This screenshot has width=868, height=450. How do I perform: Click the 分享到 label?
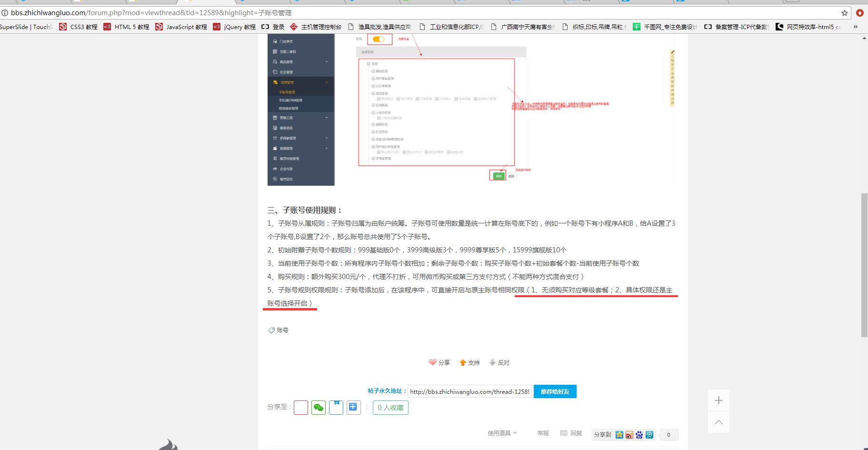click(602, 435)
